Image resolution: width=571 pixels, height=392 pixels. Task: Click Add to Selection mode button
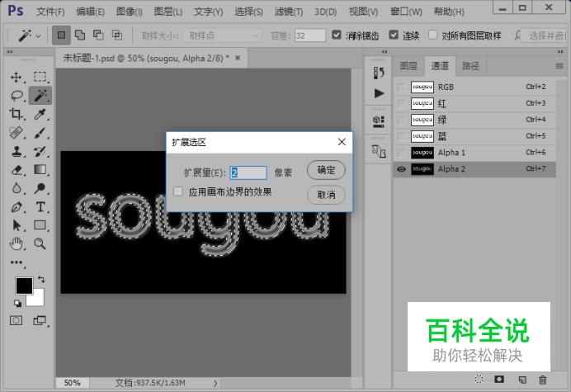(x=80, y=35)
